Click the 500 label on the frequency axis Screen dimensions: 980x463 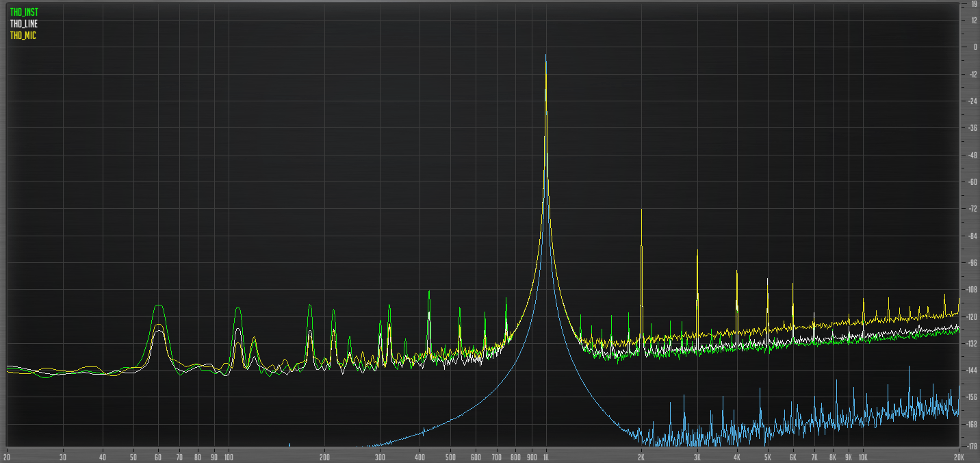[x=450, y=457]
